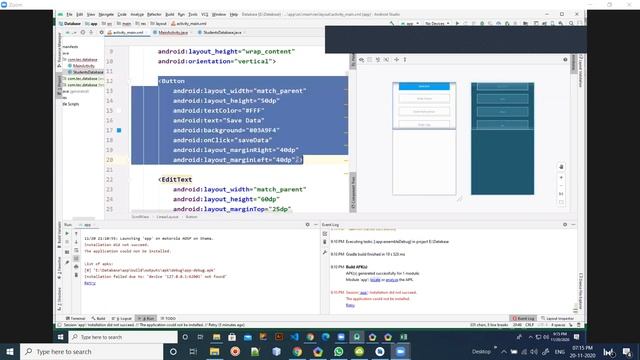Click the up arrow icon in Run panel
Screen dimensions: 640x360
pos(76,233)
